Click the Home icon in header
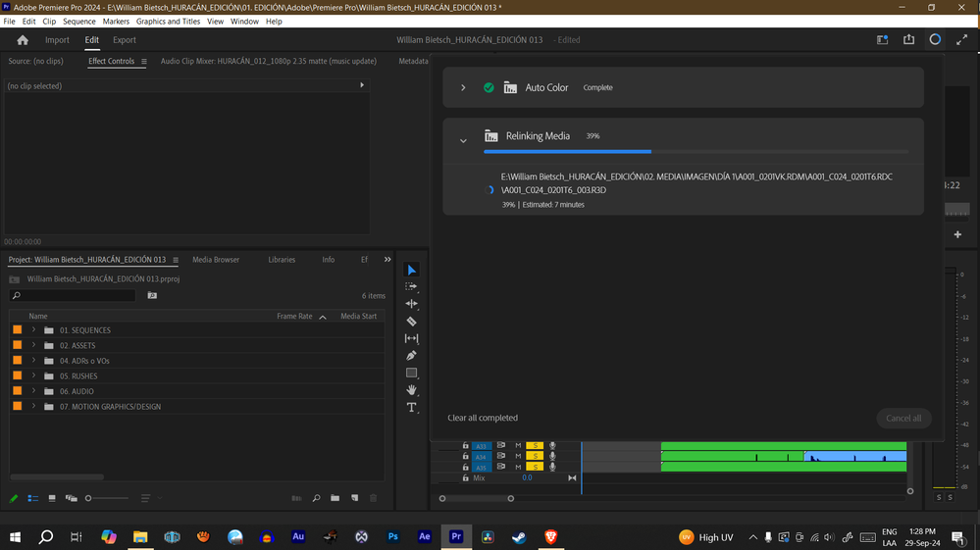Screen dimensions: 980x550 point(23,40)
